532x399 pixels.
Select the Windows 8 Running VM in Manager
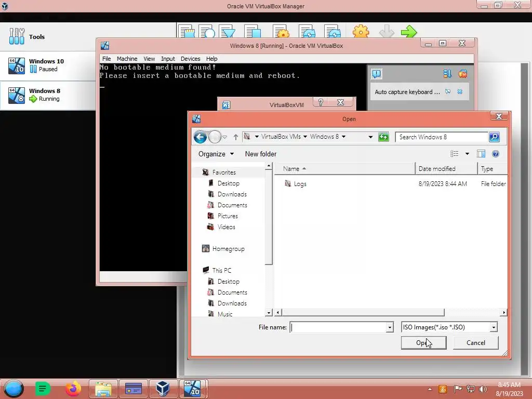47,96
